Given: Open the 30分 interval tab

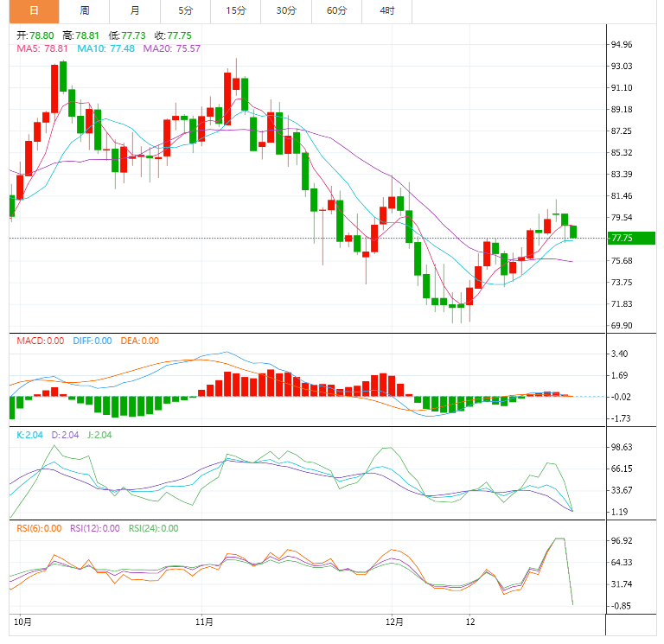Looking at the screenshot, I should pos(286,11).
